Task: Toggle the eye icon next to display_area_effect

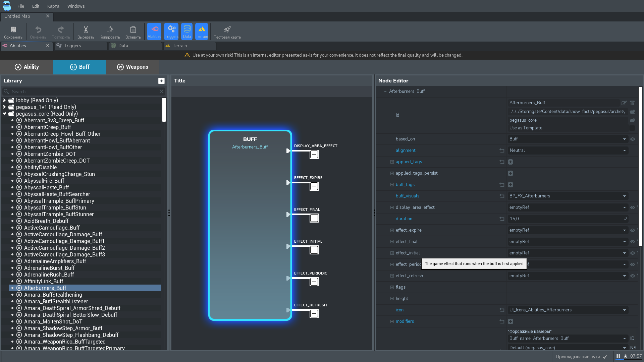Action: tap(633, 207)
